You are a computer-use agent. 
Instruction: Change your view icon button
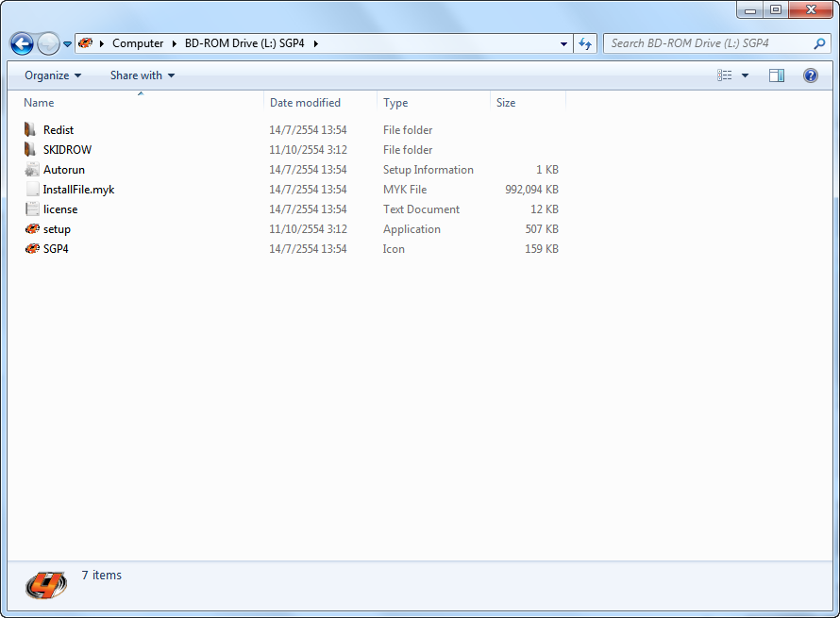(724, 75)
